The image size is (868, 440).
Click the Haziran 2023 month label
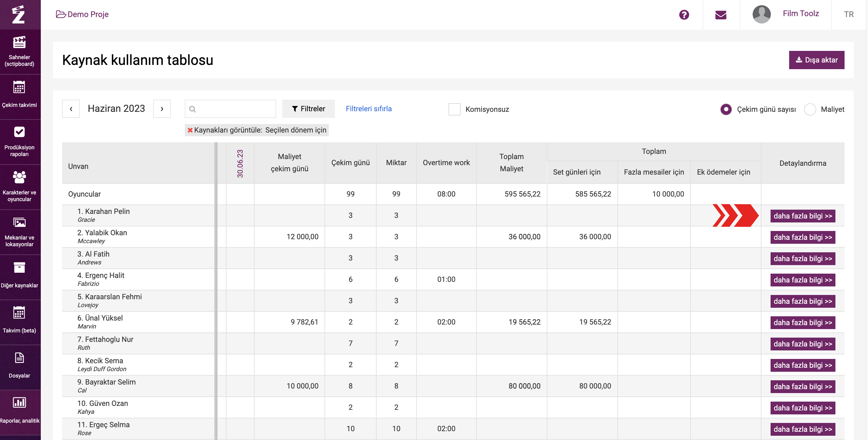pos(116,108)
